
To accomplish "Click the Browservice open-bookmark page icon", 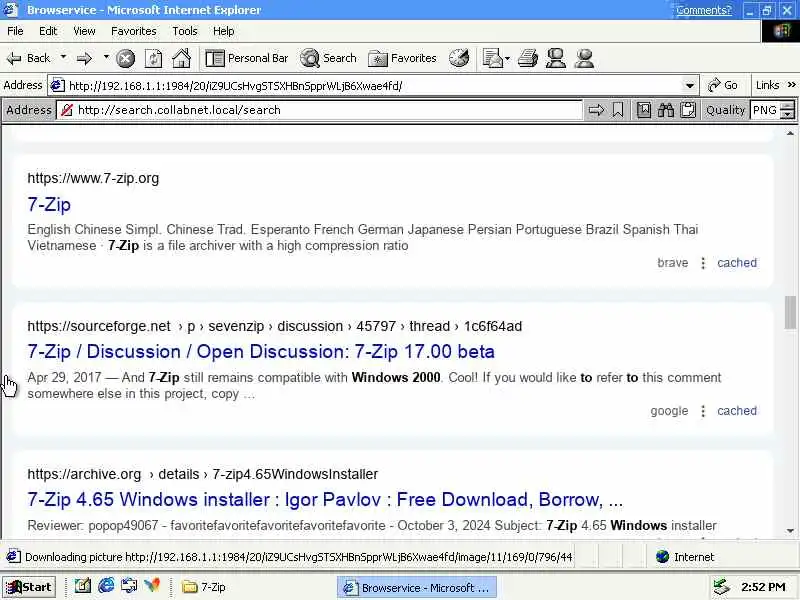I will (x=644, y=110).
